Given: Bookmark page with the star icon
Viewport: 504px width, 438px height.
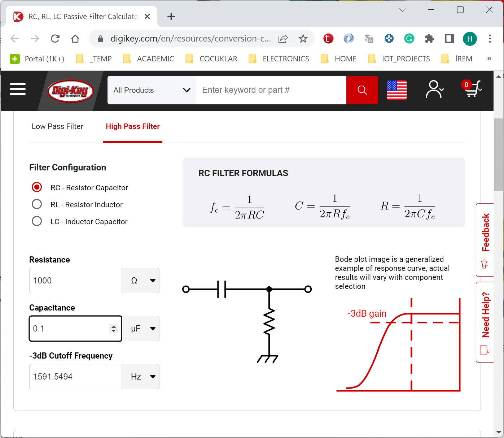Looking at the screenshot, I should point(303,39).
